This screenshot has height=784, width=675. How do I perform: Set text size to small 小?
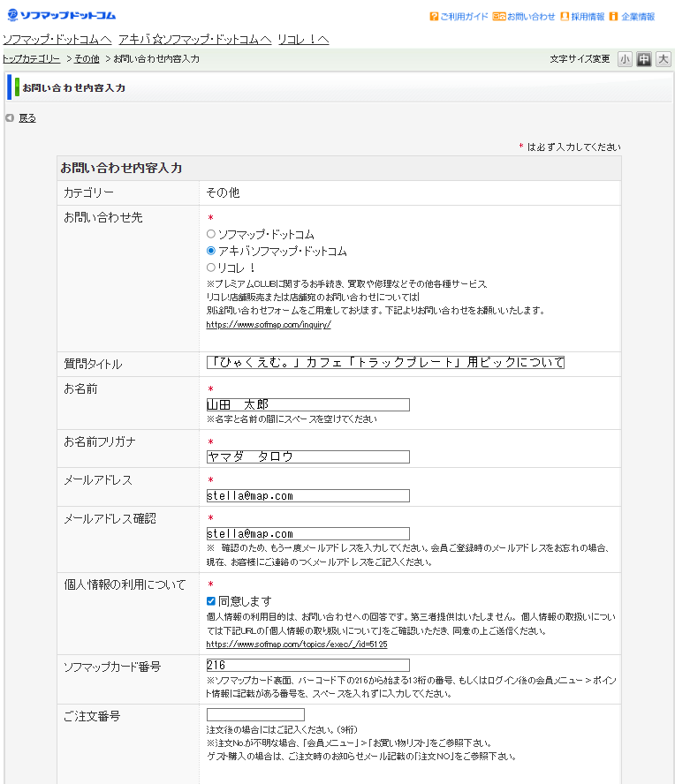(625, 59)
